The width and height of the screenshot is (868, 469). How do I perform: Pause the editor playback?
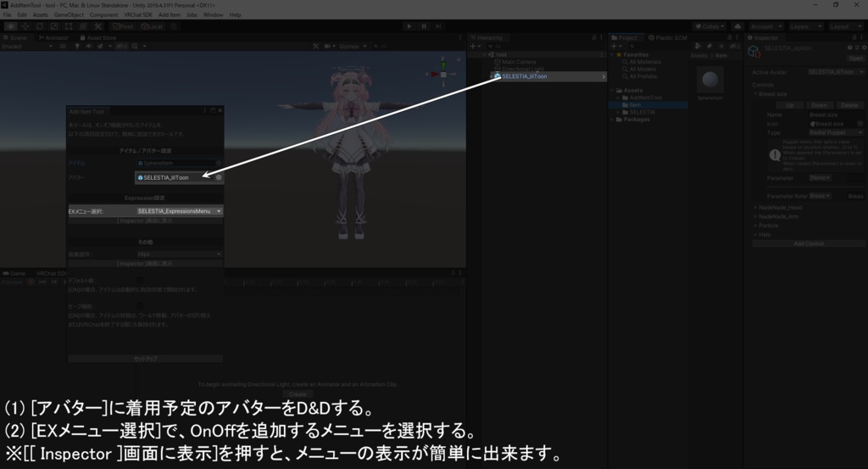(424, 26)
